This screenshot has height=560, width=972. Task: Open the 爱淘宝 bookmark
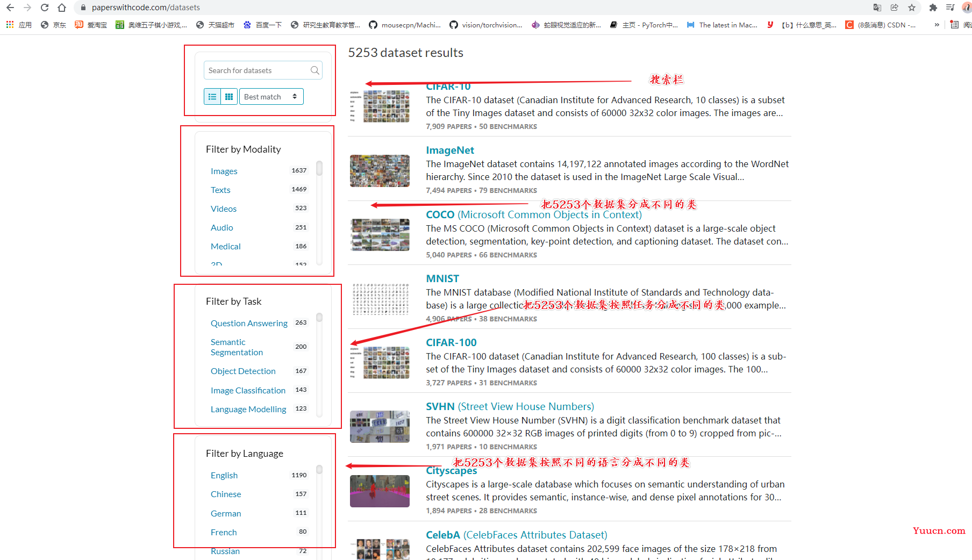(x=91, y=25)
